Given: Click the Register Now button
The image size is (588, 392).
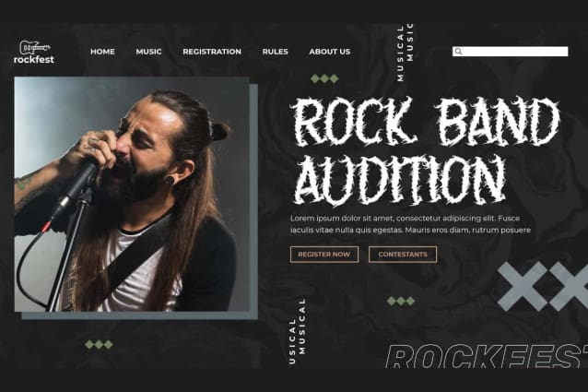Looking at the screenshot, I should tap(324, 255).
